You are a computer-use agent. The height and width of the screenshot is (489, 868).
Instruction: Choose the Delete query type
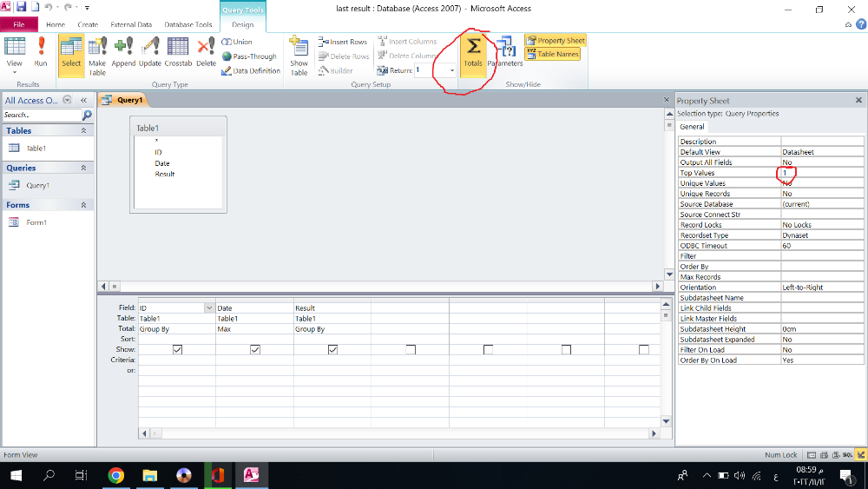(206, 52)
